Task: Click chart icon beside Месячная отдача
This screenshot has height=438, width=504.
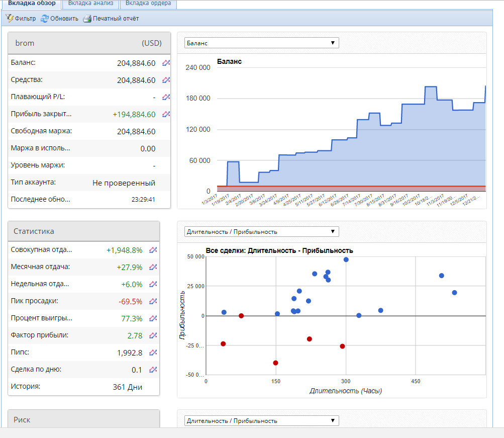Action: point(153,267)
